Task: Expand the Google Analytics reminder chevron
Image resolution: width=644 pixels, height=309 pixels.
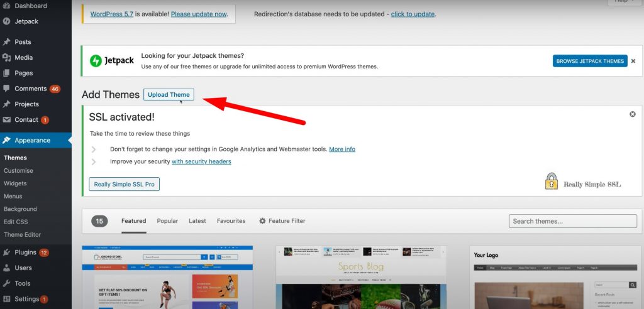Action: coord(94,149)
